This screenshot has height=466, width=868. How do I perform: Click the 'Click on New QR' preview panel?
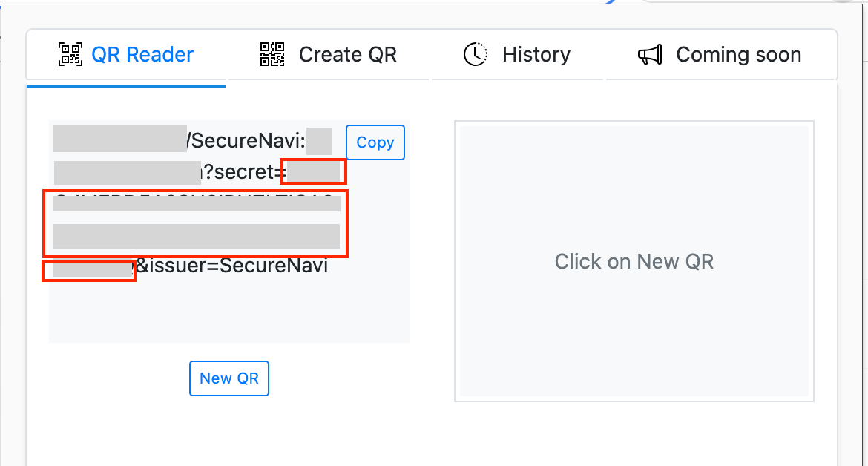pyautogui.click(x=634, y=261)
